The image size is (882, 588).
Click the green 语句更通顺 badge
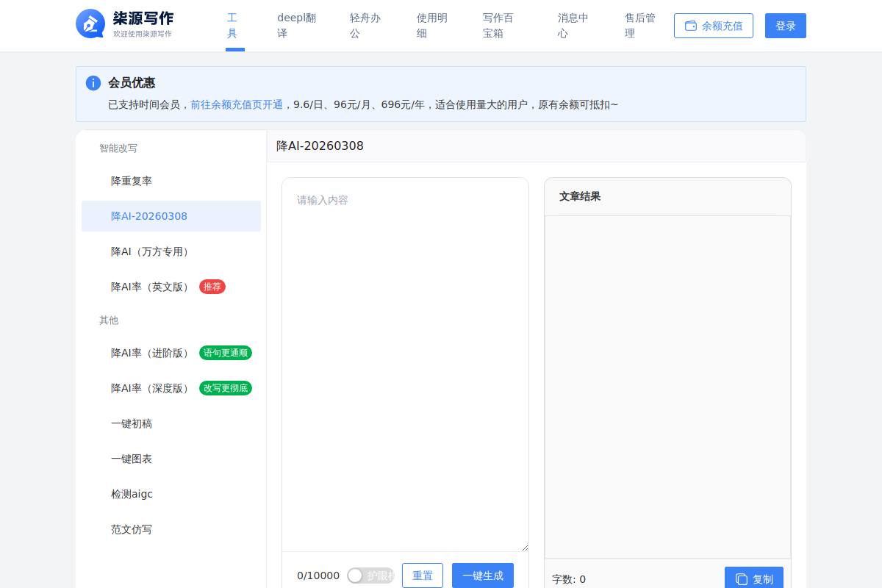[226, 353]
